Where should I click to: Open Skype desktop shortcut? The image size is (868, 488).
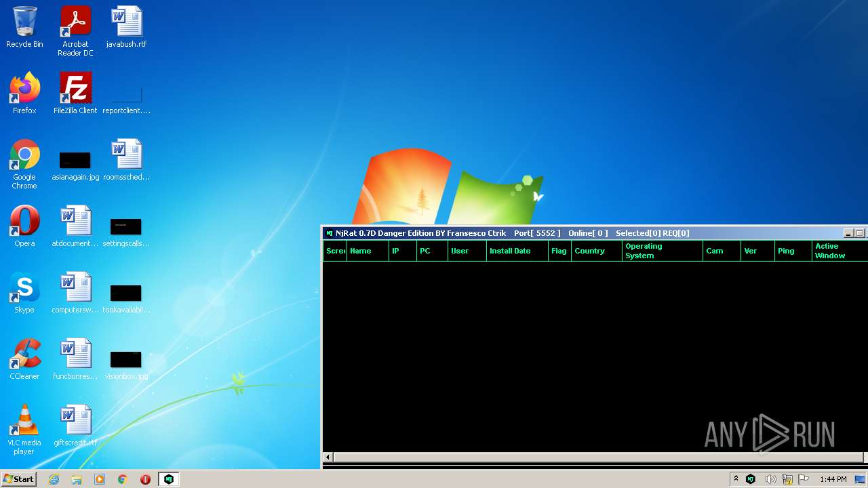[x=24, y=293]
